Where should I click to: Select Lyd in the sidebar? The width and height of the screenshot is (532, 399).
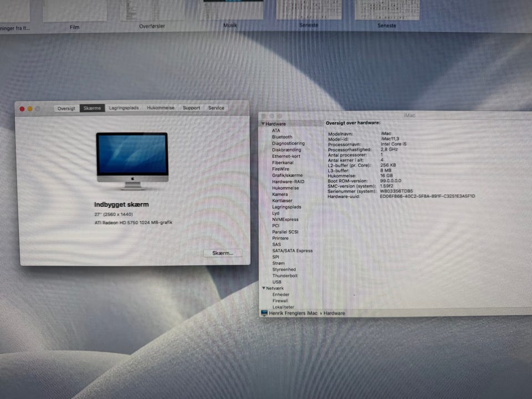(x=275, y=213)
